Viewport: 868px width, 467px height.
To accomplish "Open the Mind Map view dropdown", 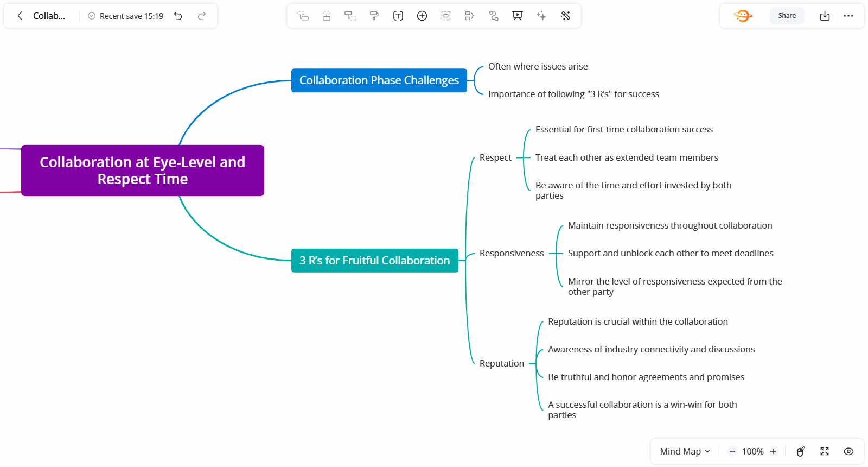I will tap(685, 451).
